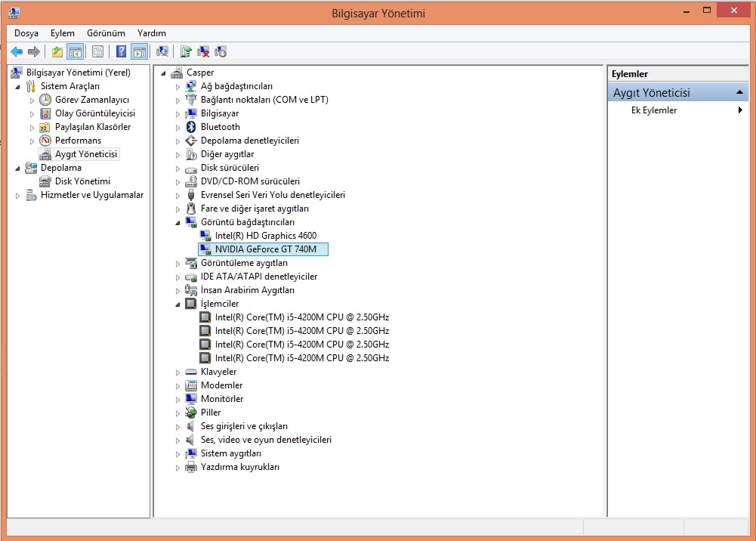Collapse the Aygıt Yöneticisi header in Eylemler pane
The width and height of the screenshot is (756, 541).
pos(739,92)
